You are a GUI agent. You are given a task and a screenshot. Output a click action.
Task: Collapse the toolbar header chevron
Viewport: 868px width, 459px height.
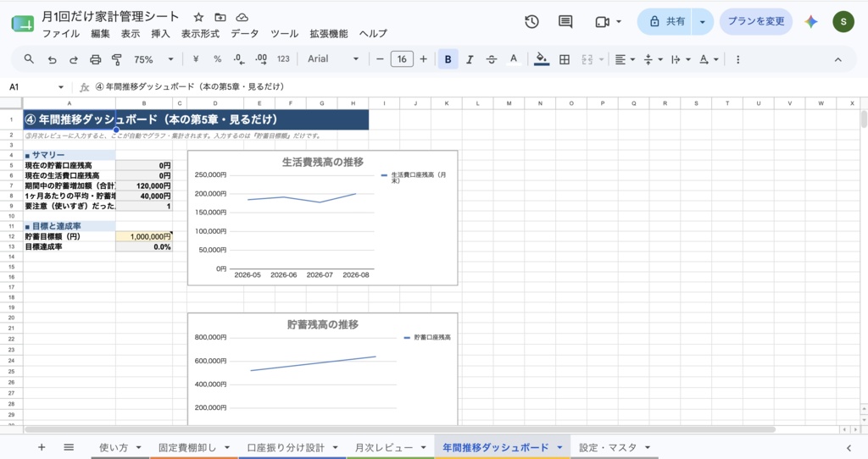pyautogui.click(x=838, y=60)
